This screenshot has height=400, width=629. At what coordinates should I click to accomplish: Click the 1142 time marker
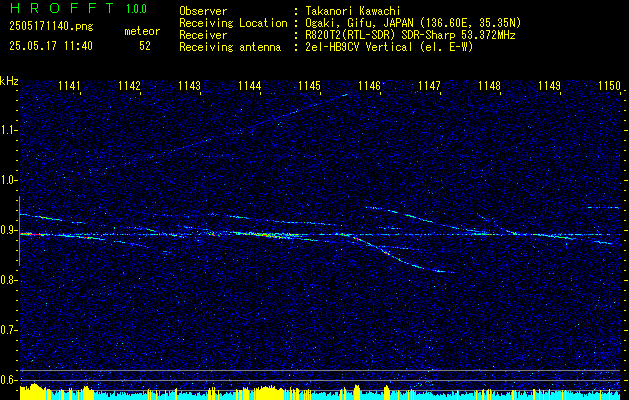click(x=130, y=86)
